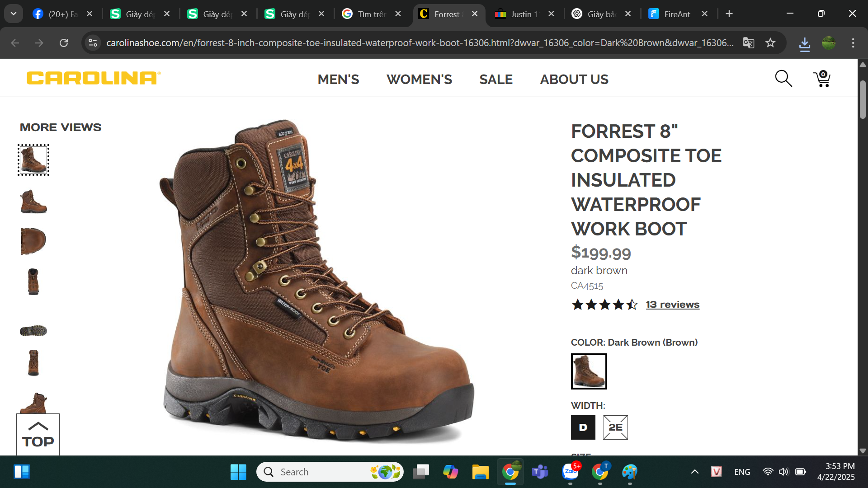Image resolution: width=868 pixels, height=488 pixels.
Task: Click the taskbar Search box
Action: click(330, 472)
